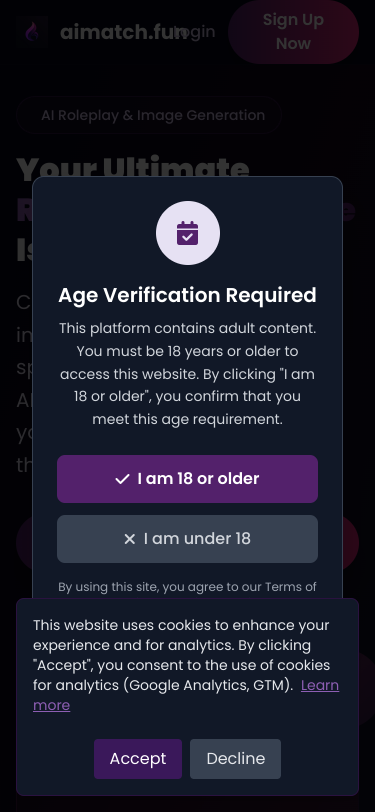
Task: Click the Your Ultimate hero heading
Action: pyautogui.click(x=133, y=167)
